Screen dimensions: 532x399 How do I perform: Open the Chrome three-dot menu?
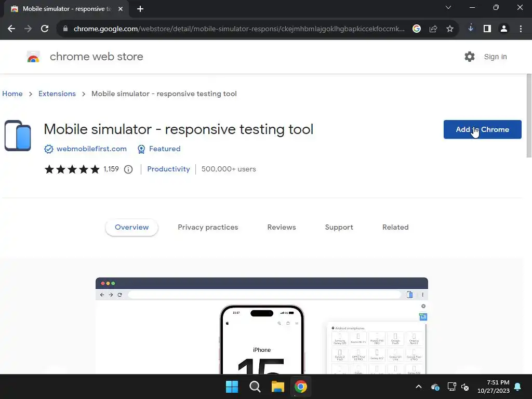point(521,29)
